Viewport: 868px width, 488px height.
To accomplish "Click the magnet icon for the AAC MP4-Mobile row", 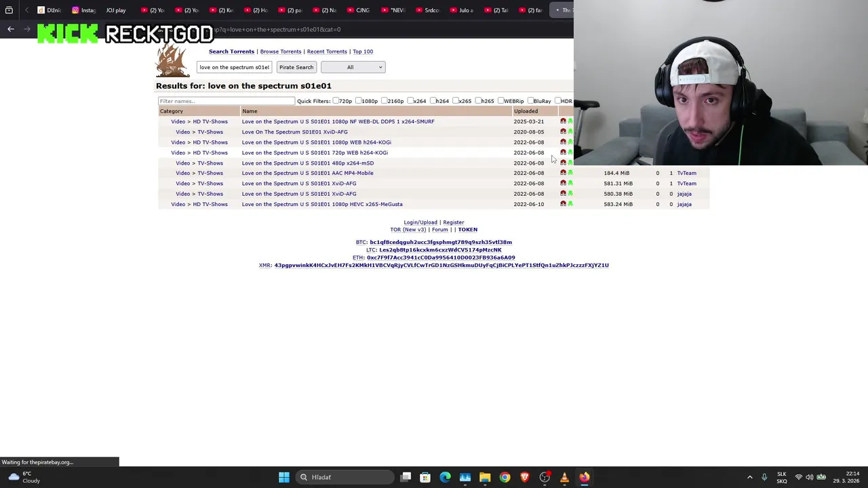I will pyautogui.click(x=563, y=173).
